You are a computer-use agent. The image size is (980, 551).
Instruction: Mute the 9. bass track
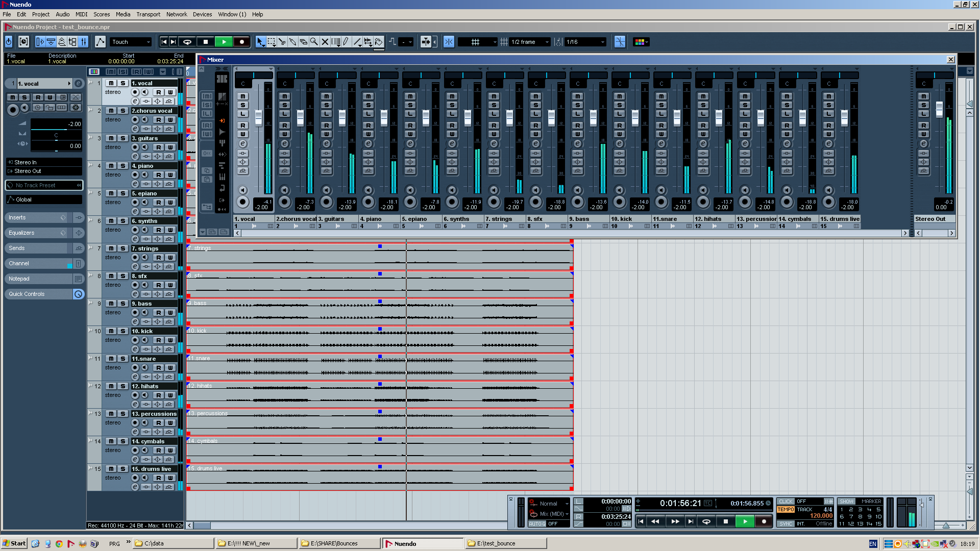coord(111,304)
